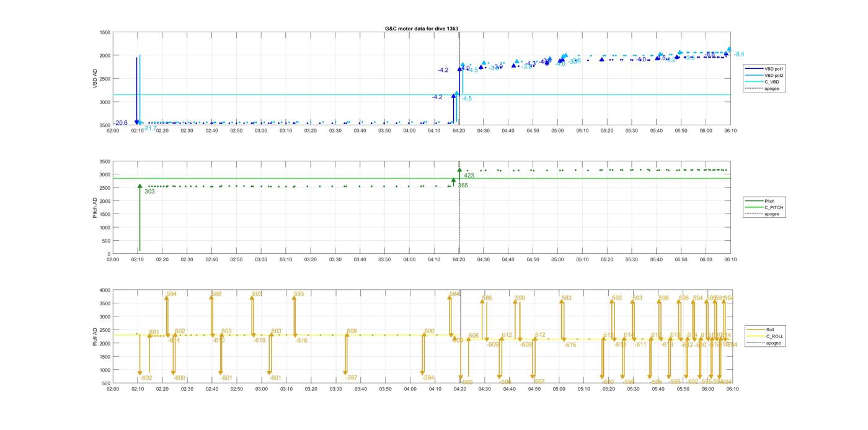Viewport: 868px width, 430px height.
Task: Click the '0' tick on the Pitch AD axis
Action: coord(109,254)
